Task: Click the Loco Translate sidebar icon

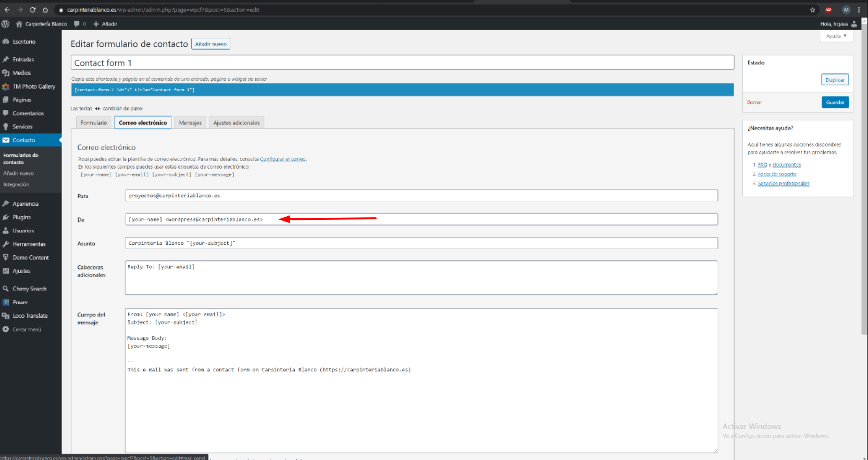Action: pos(6,316)
